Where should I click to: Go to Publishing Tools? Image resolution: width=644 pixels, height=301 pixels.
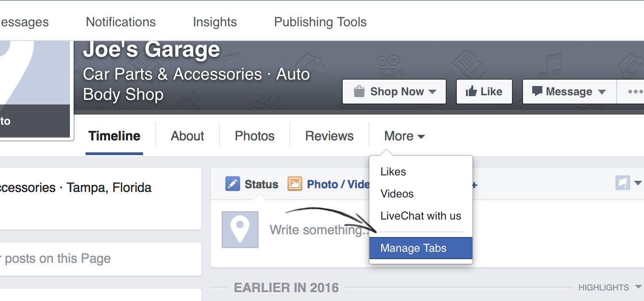(320, 22)
